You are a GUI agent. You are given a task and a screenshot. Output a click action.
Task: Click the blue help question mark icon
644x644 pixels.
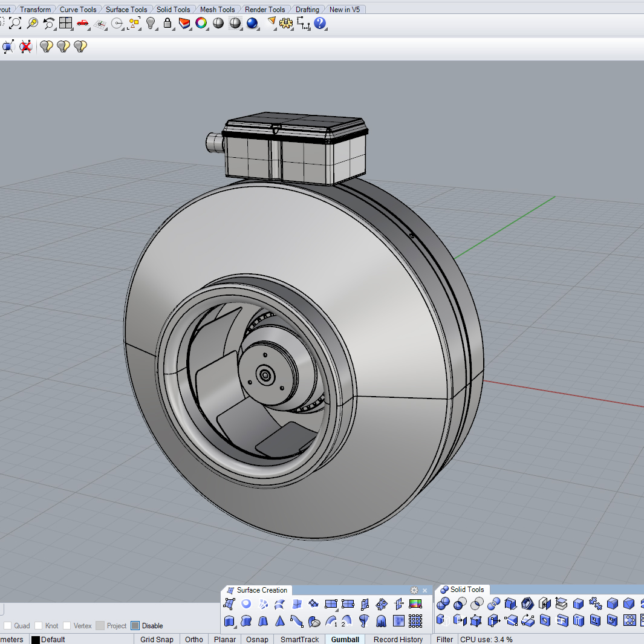pyautogui.click(x=320, y=24)
